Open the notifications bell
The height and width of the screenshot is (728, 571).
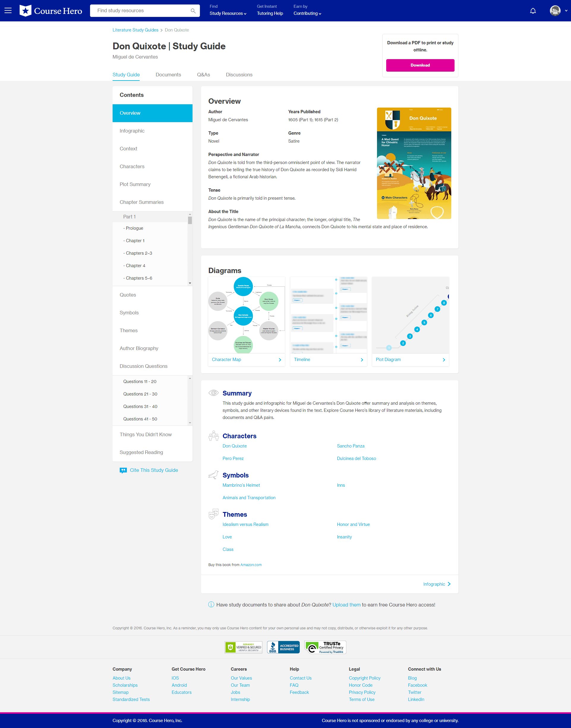tap(533, 11)
